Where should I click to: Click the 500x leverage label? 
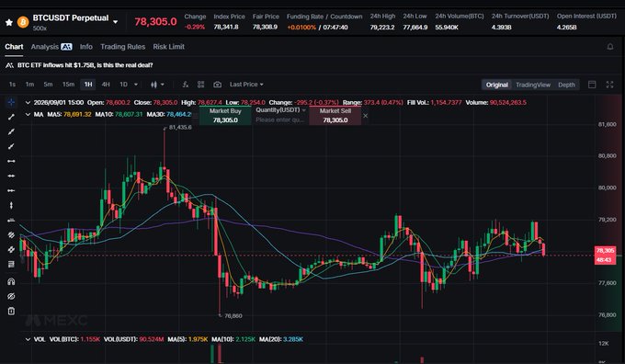40,28
